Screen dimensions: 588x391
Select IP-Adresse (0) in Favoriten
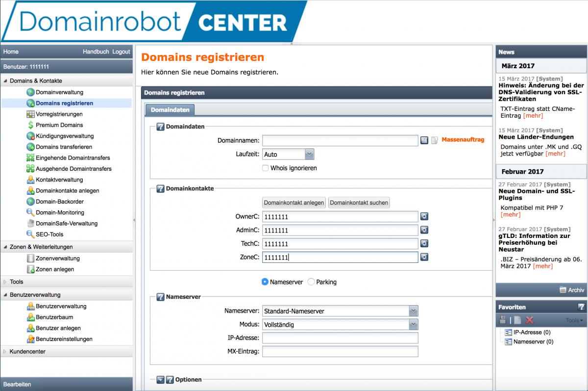pyautogui.click(x=532, y=333)
